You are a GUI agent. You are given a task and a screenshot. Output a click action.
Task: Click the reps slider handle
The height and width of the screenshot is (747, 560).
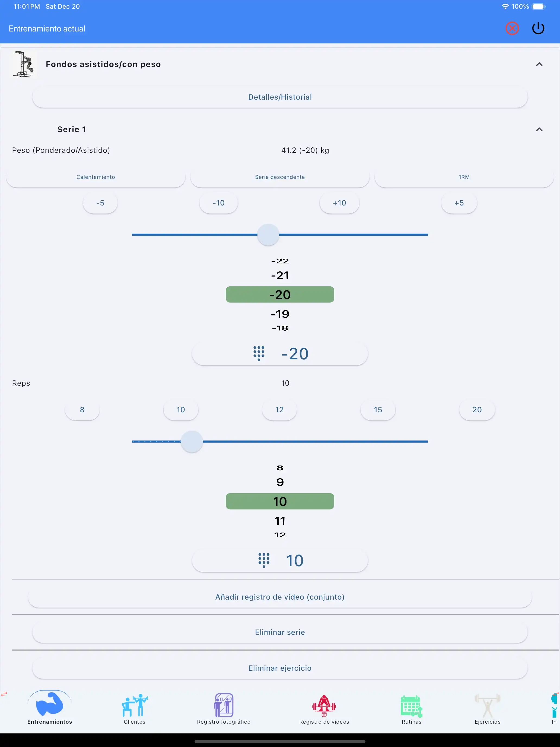pos(191,441)
